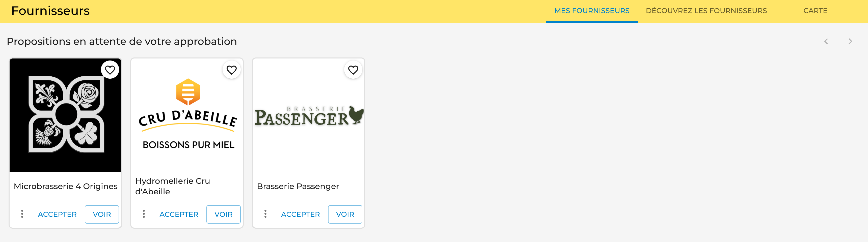Favorite Microbrasserie 4 Origines with heart icon

click(110, 70)
